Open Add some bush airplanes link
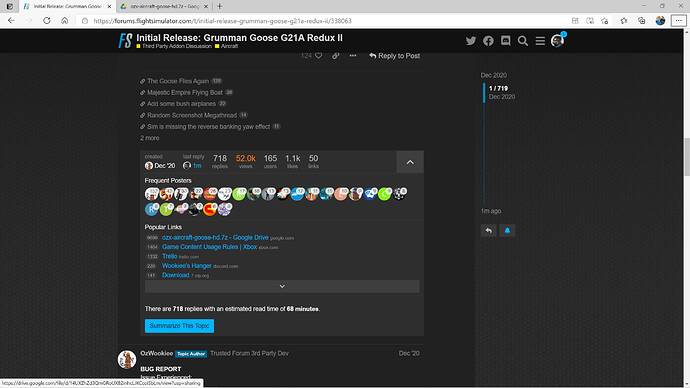Image resolution: width=690 pixels, height=388 pixels. [181, 104]
